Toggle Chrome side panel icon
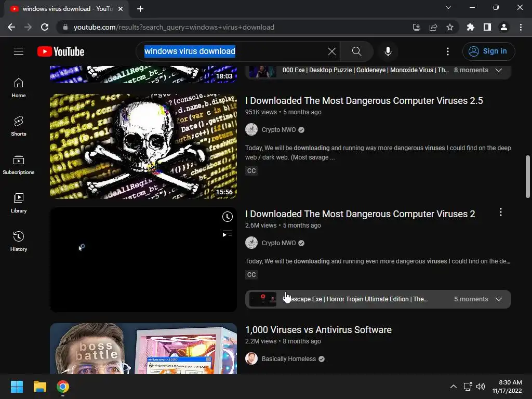 pos(487,27)
